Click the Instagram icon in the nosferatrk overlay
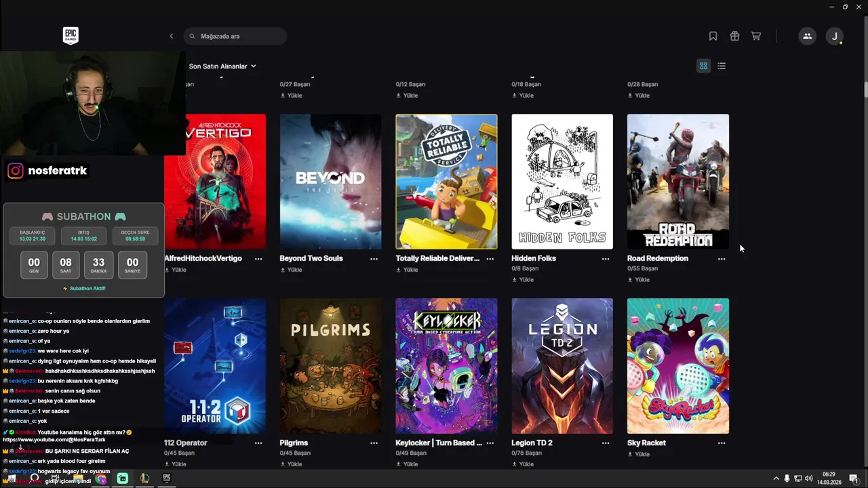This screenshot has height=488, width=868. tap(15, 171)
